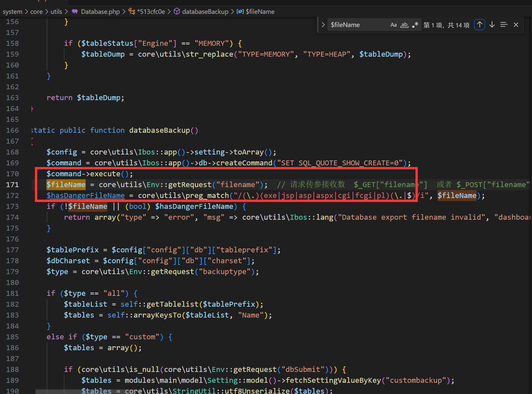Click $tablePrefix variable on line 177

coord(72,250)
